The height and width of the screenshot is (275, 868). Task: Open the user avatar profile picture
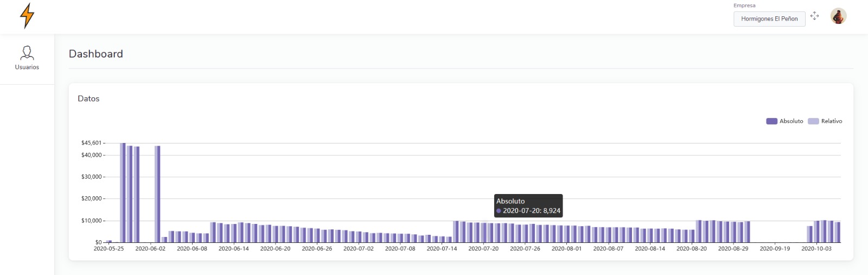click(838, 16)
